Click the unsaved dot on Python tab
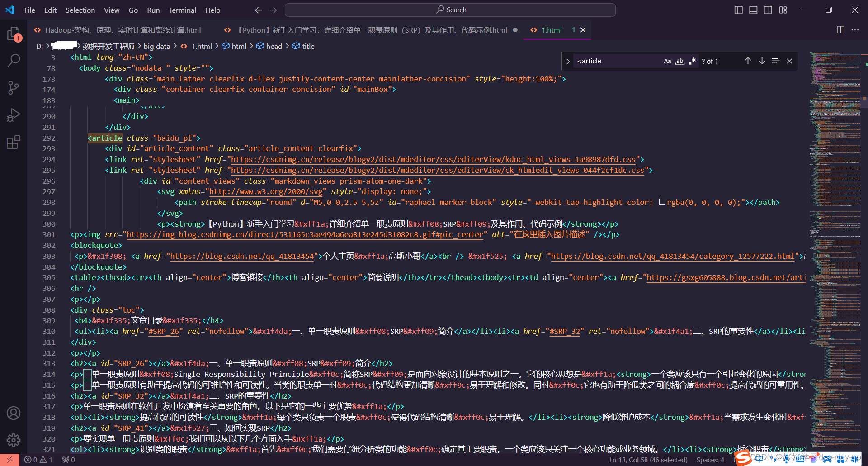Image resolution: width=868 pixels, height=466 pixels. pos(515,30)
